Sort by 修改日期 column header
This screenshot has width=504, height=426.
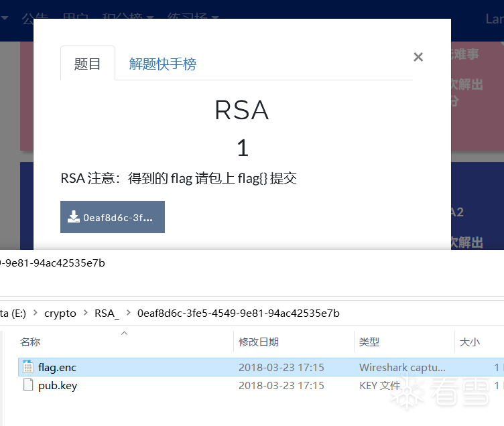point(259,342)
